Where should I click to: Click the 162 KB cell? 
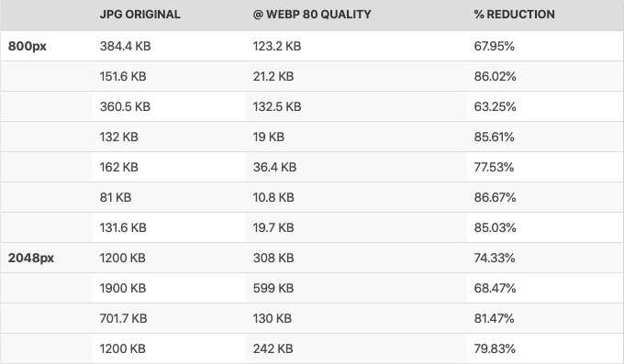[169, 167]
